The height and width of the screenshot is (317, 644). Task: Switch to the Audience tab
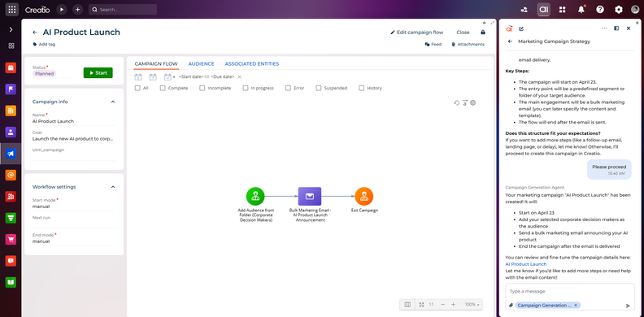(x=202, y=63)
